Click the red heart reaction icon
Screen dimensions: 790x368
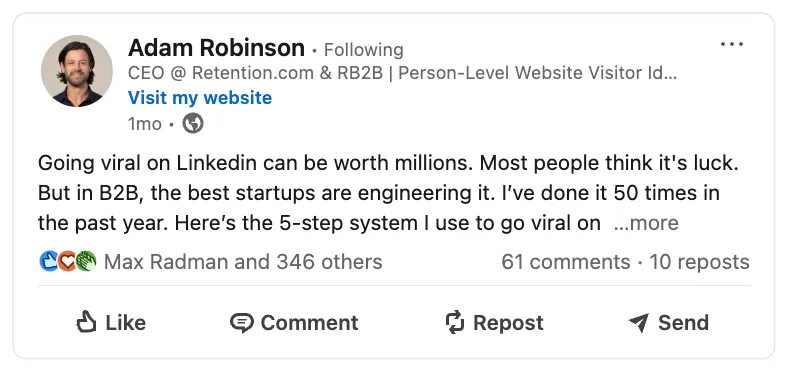pos(68,261)
